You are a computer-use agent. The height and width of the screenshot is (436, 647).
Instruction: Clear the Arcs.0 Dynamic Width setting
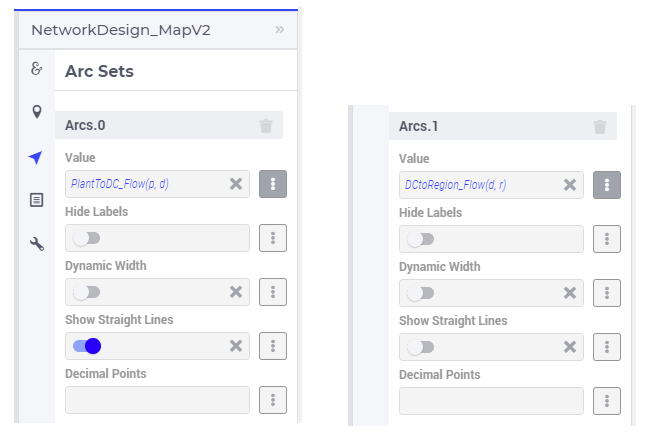pyautogui.click(x=236, y=292)
